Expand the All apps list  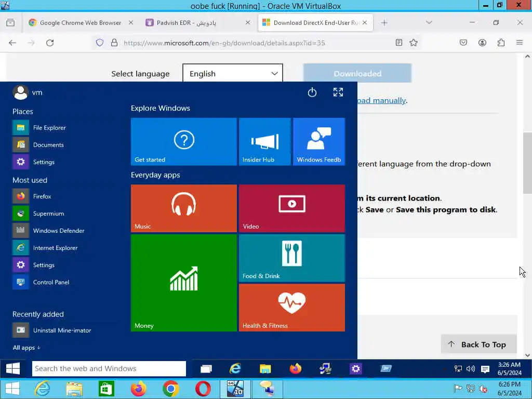coord(26,348)
